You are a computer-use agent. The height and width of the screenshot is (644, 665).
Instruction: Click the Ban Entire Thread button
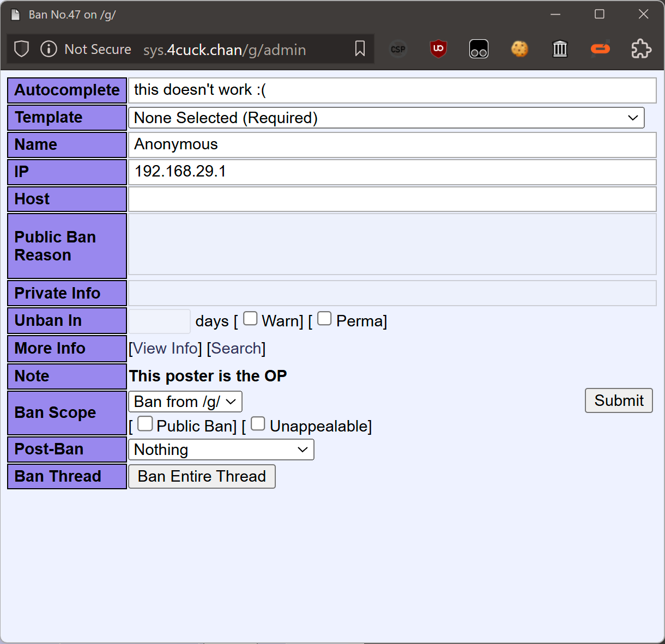pos(202,476)
